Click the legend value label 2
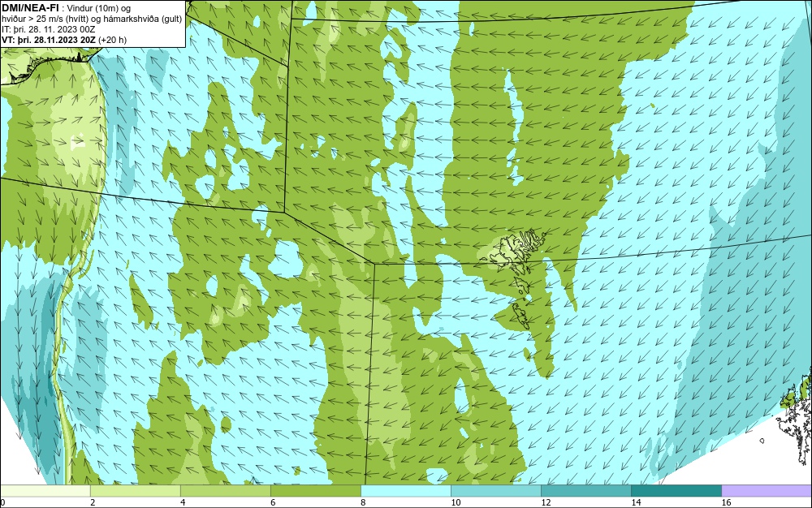This screenshot has height=508, width=812. tap(93, 502)
